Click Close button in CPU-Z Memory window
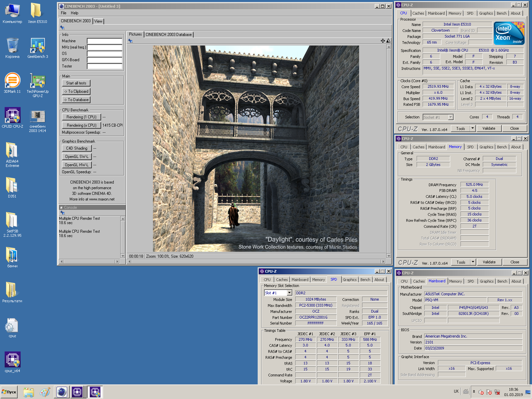Screen dimensions: 532x399 (515, 262)
